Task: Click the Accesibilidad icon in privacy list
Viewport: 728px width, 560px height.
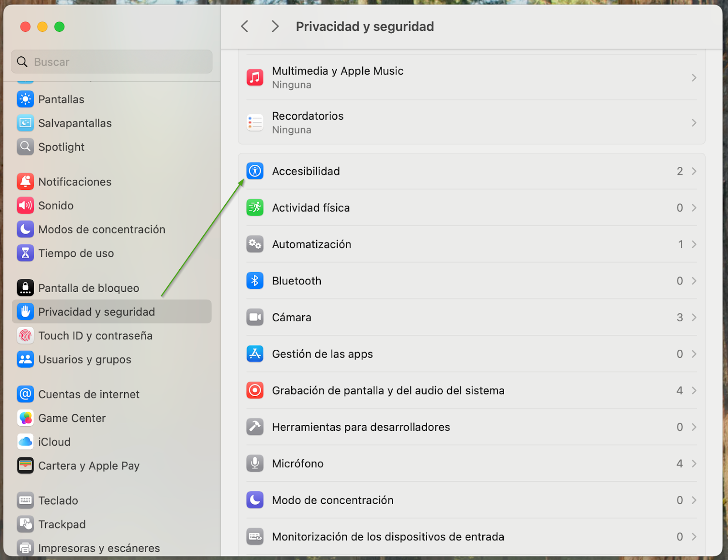Action: pyautogui.click(x=255, y=171)
